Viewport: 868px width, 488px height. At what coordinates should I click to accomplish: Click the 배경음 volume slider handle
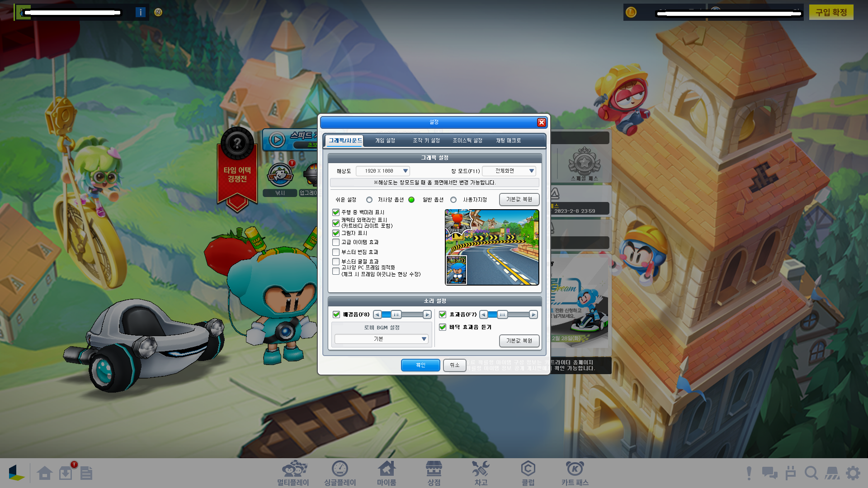(x=396, y=314)
